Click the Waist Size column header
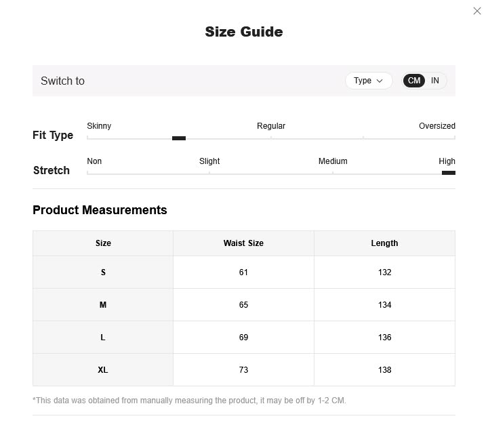Screen dimensions: 488x448 [243, 243]
